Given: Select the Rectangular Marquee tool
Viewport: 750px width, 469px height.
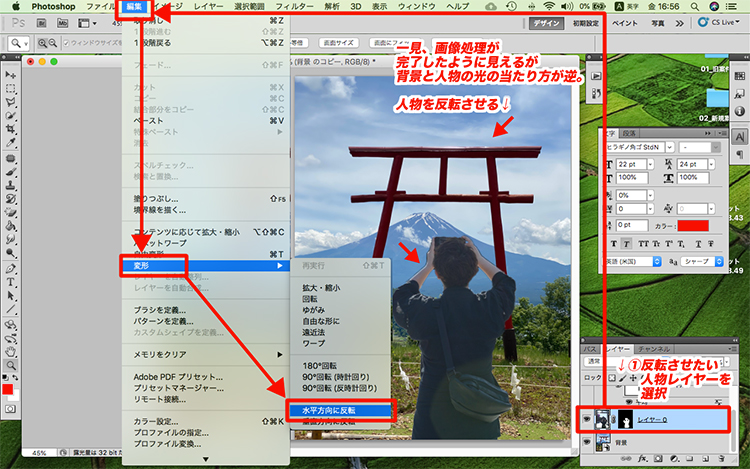Looking at the screenshot, I should [x=10, y=88].
